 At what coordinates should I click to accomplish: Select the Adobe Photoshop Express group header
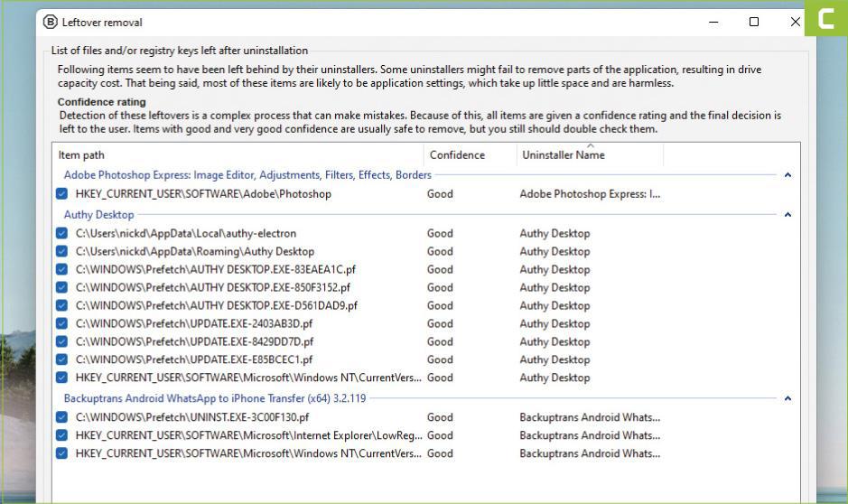tap(247, 174)
